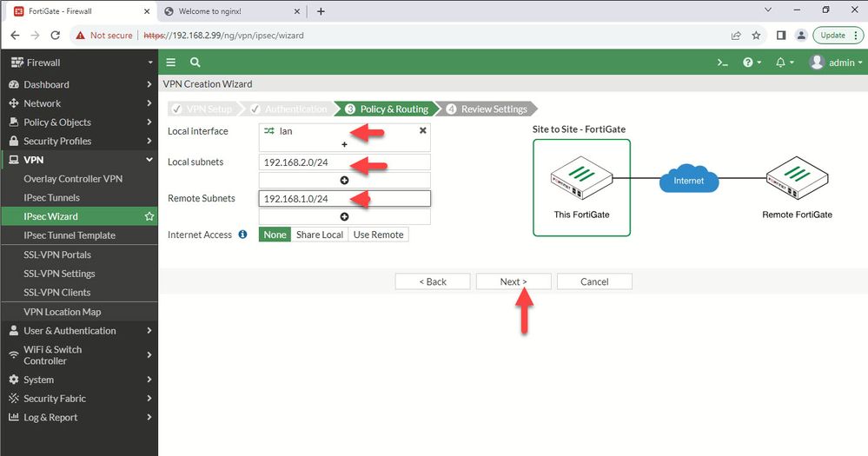
Task: Select Share Local for Internet Access
Action: (320, 235)
